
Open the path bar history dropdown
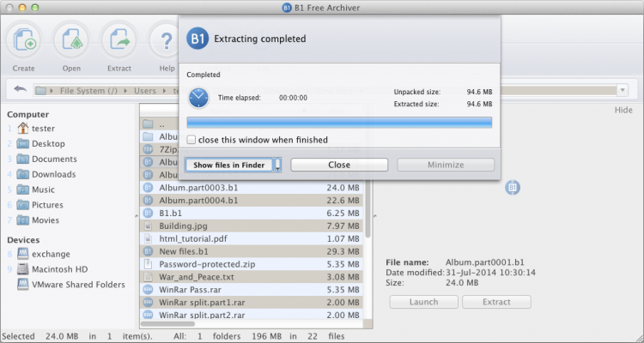(622, 90)
